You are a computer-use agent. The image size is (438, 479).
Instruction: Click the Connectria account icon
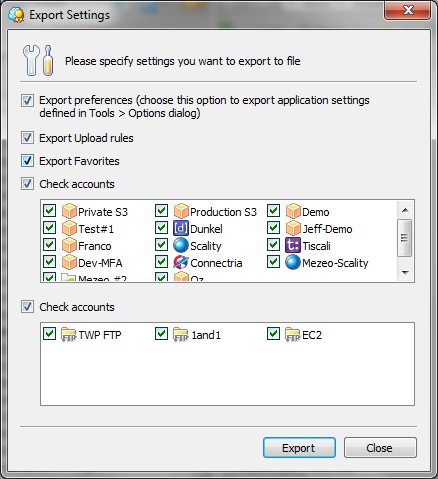(181, 262)
